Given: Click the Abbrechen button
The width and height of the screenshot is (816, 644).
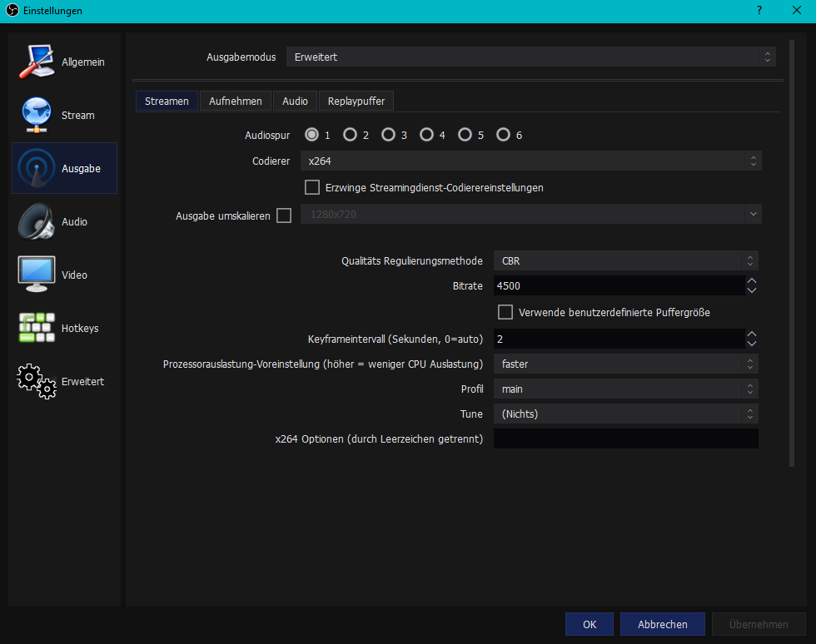Looking at the screenshot, I should (663, 624).
